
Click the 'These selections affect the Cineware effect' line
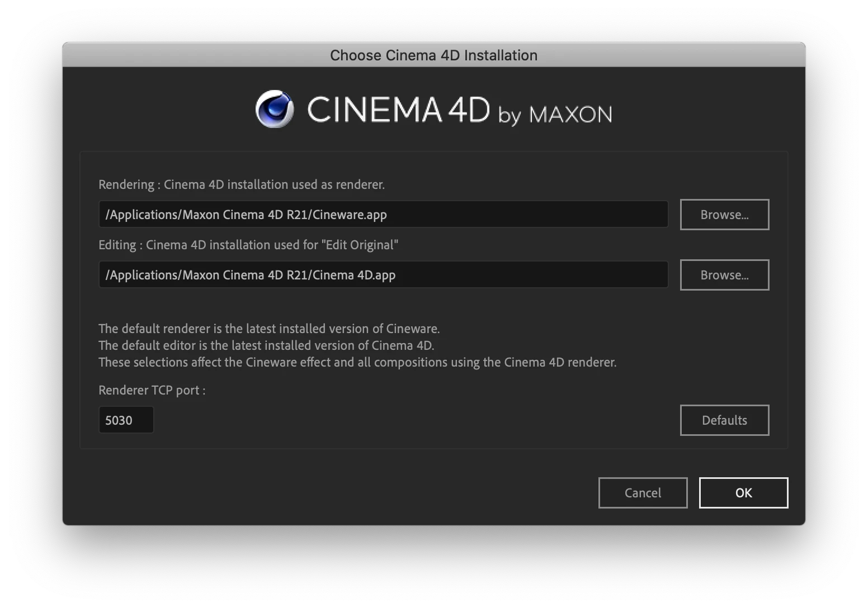point(357,362)
